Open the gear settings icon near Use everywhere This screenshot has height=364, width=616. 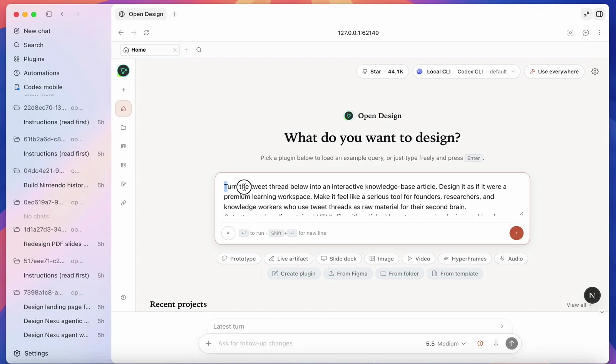tap(595, 72)
